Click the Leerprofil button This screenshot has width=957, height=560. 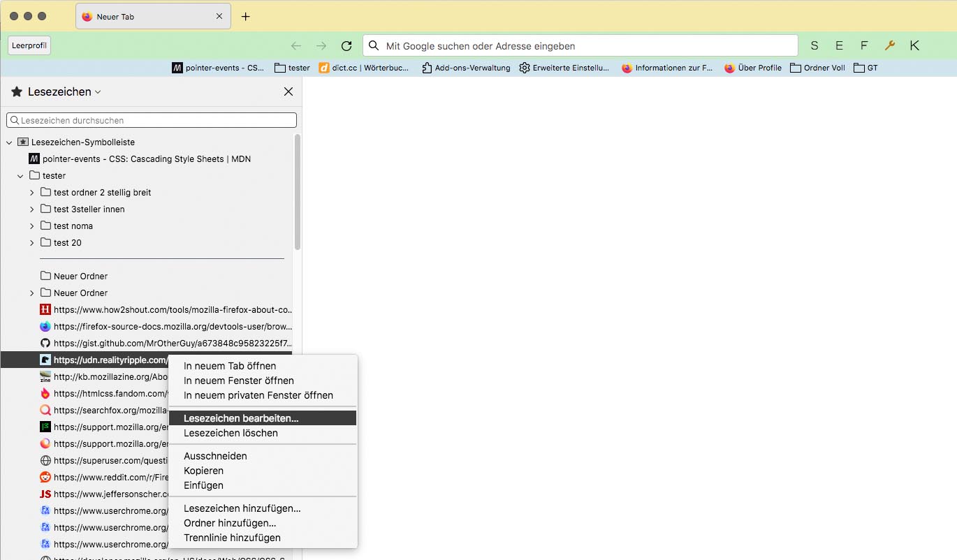click(29, 45)
